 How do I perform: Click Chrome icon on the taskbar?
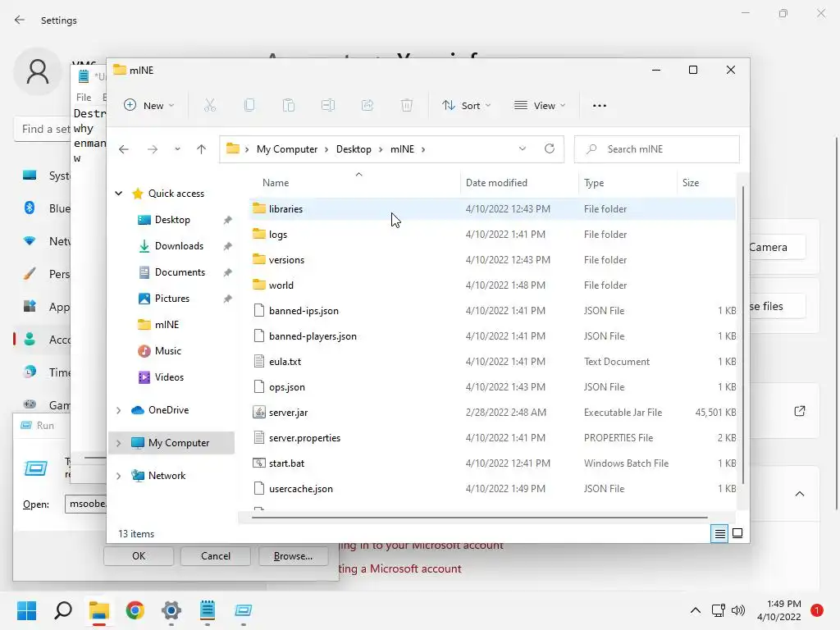click(135, 610)
